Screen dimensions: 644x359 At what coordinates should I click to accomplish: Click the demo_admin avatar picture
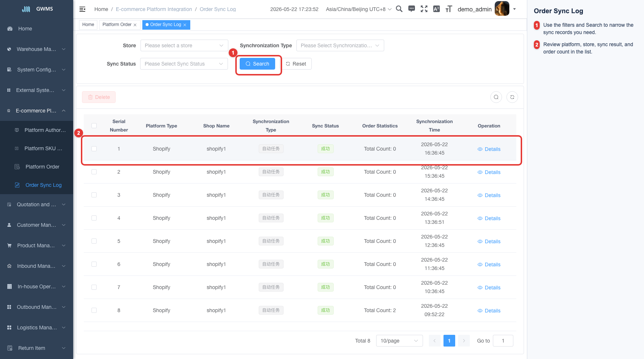[502, 9]
